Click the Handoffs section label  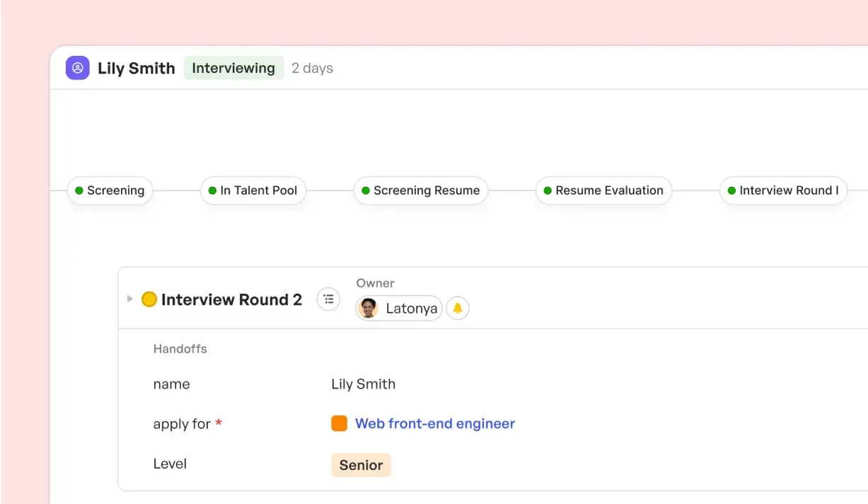click(x=180, y=349)
